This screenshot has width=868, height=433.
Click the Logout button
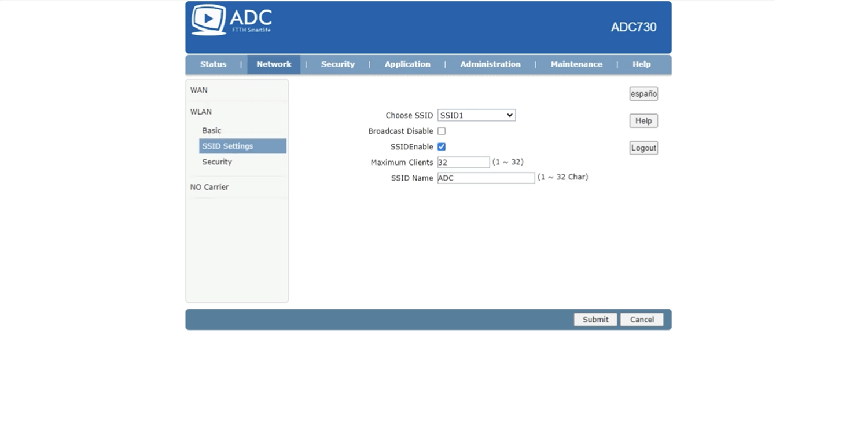(643, 148)
